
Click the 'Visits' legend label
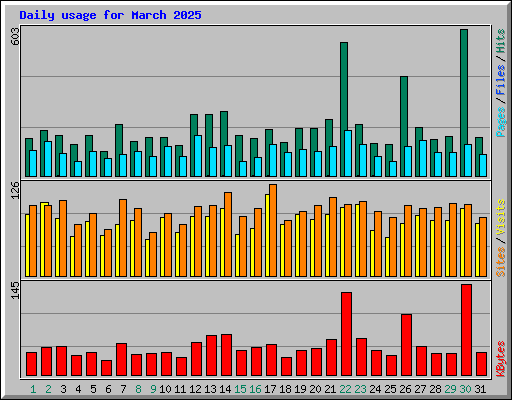tap(500, 218)
